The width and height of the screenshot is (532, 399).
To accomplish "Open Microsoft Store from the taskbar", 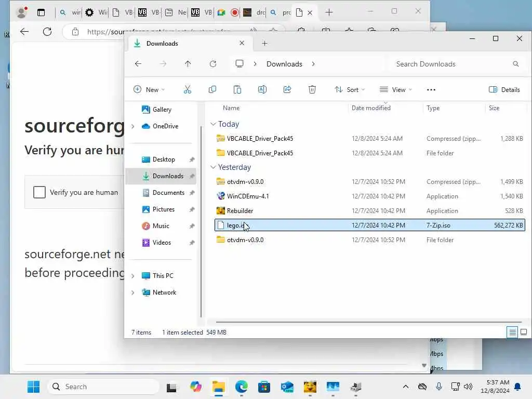I will (x=264, y=387).
